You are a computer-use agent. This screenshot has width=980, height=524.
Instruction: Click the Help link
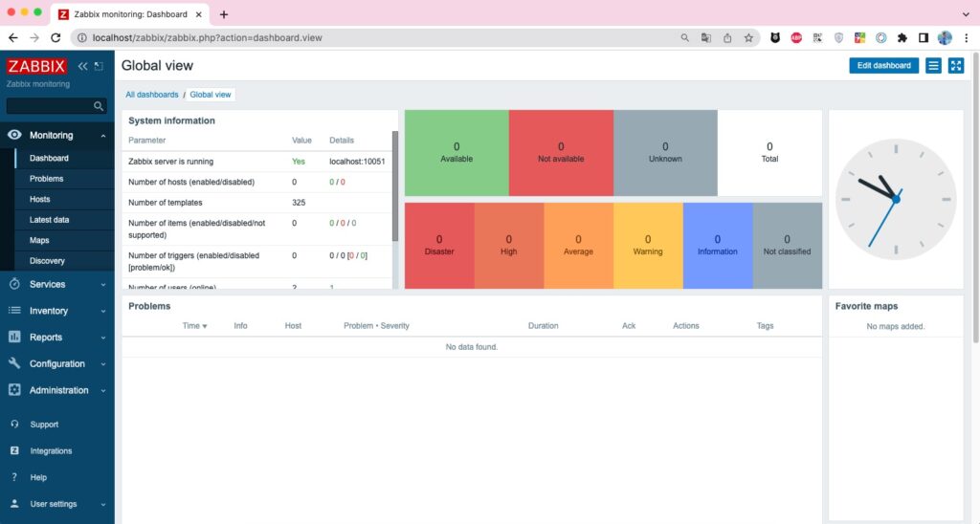(38, 478)
